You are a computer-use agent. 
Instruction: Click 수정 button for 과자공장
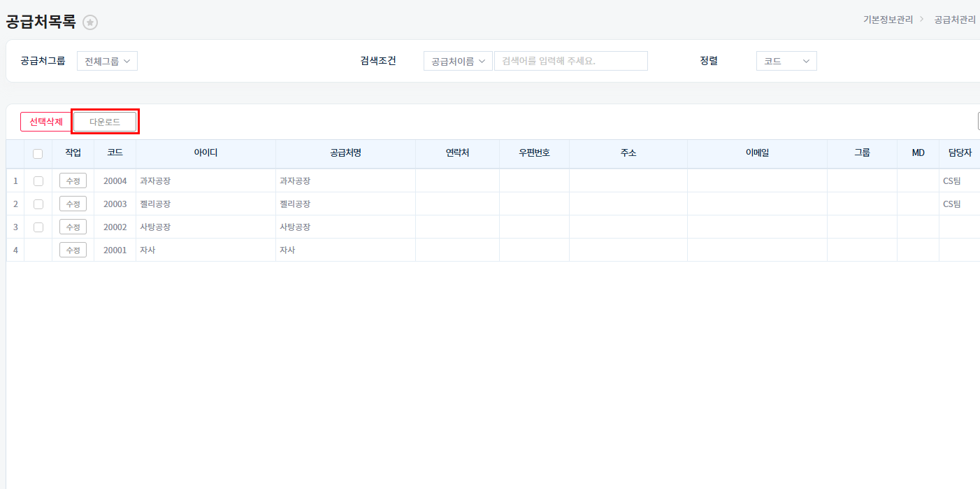coord(73,181)
